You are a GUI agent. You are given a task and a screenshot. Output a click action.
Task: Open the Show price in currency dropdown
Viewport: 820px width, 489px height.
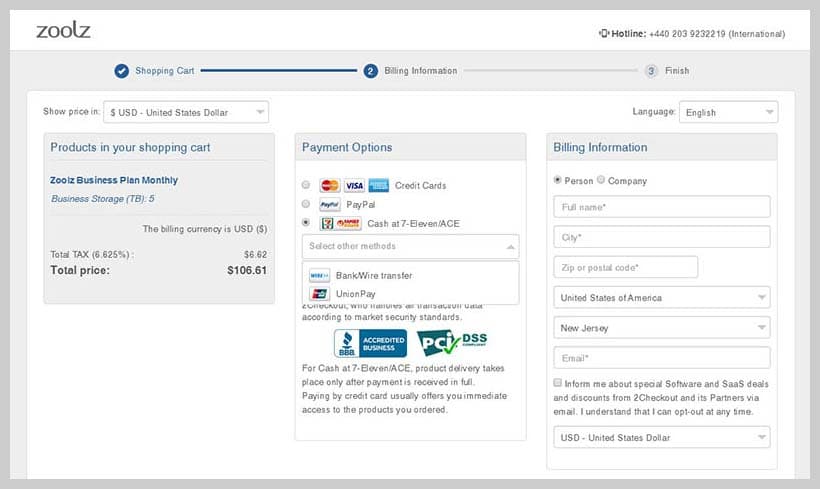tap(186, 112)
